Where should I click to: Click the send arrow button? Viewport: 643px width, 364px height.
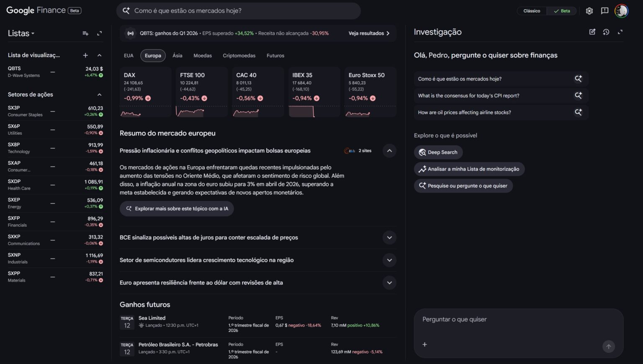609,346
